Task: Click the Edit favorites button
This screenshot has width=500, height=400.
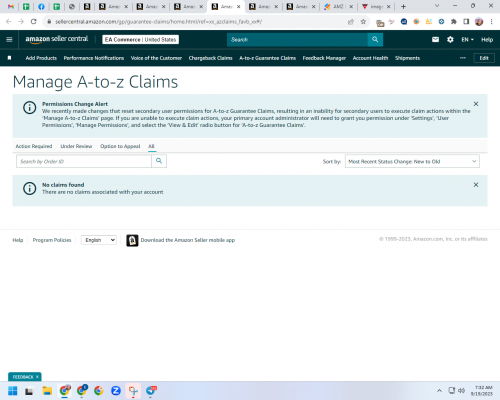Action: pos(484,58)
